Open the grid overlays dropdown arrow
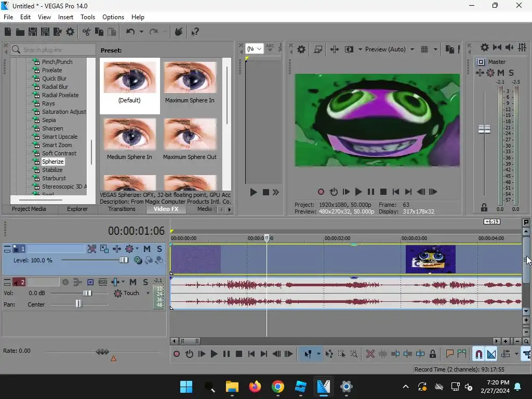Viewport: 532px width, 399px height. pos(435,49)
